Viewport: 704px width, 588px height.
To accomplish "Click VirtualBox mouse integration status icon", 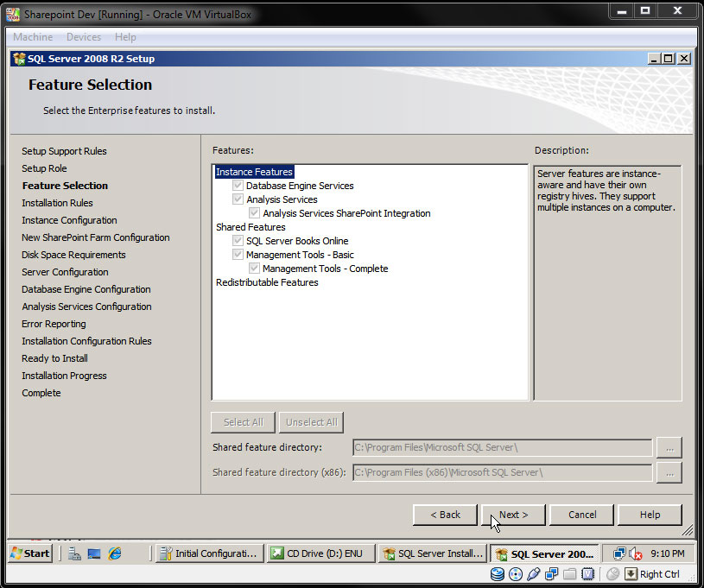I will point(612,574).
